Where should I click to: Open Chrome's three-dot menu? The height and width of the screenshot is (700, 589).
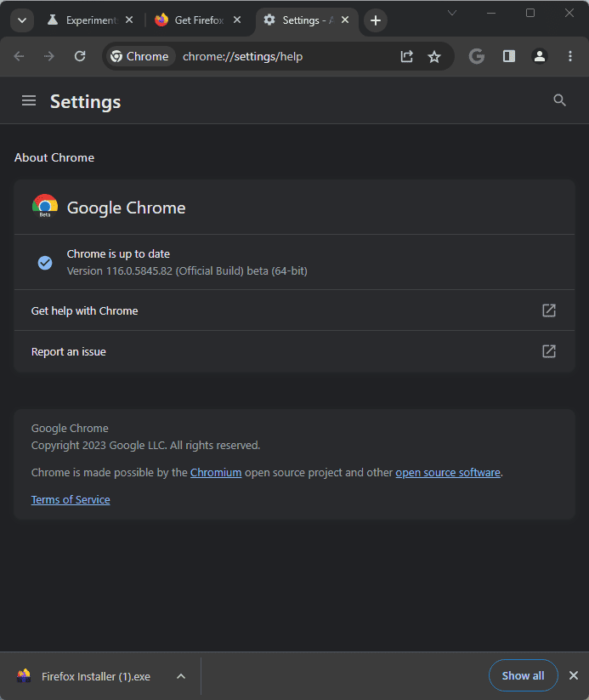(x=570, y=56)
